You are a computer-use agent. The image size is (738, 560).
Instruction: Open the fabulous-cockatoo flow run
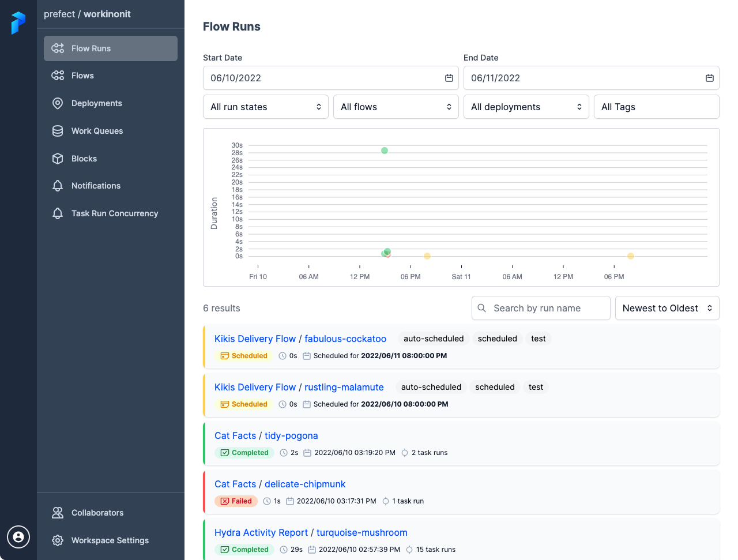point(345,339)
